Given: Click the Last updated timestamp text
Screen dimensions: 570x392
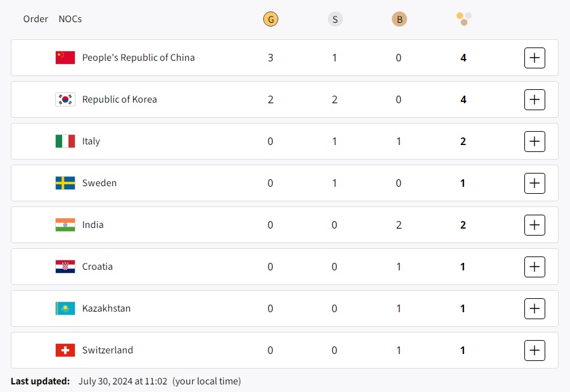Looking at the screenshot, I should [x=122, y=381].
